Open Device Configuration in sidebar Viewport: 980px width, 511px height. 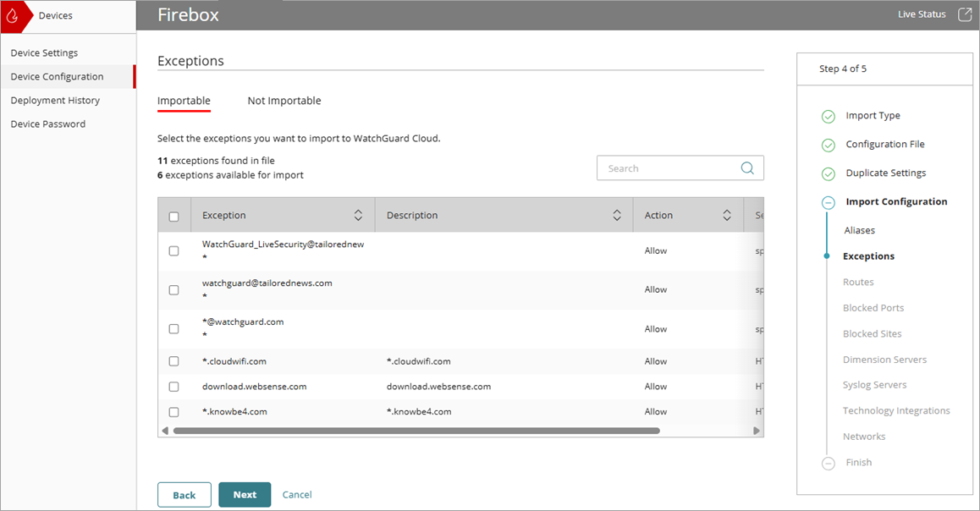tap(68, 77)
